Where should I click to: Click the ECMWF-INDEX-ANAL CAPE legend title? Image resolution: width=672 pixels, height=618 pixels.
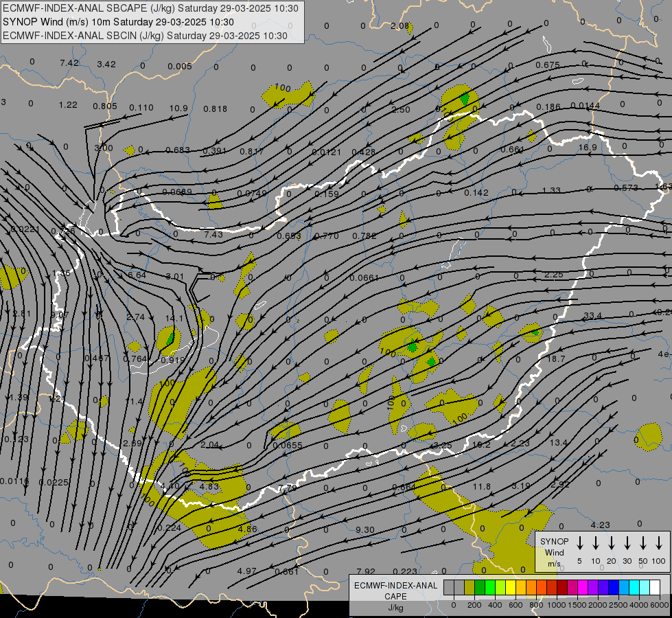tap(395, 591)
